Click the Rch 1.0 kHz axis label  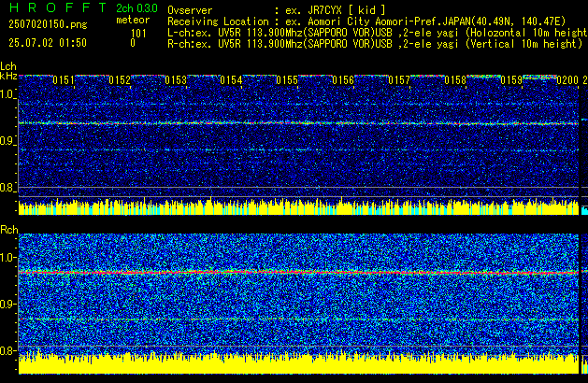(x=7, y=258)
